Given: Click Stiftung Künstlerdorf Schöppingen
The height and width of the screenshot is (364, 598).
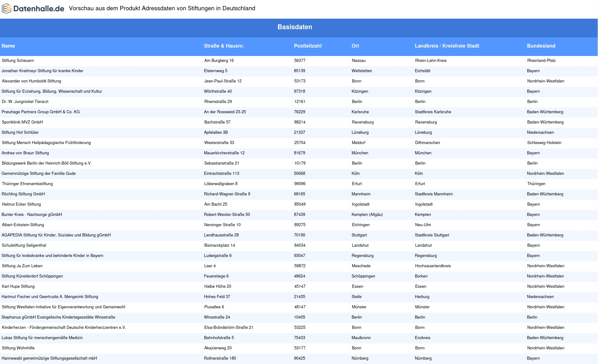Looking at the screenshot, I should pos(32,276).
